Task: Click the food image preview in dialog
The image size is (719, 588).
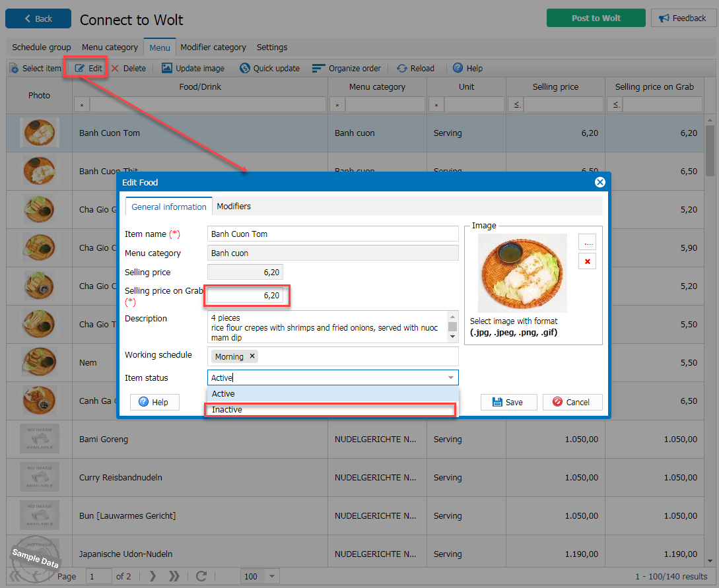Action: pos(522,273)
